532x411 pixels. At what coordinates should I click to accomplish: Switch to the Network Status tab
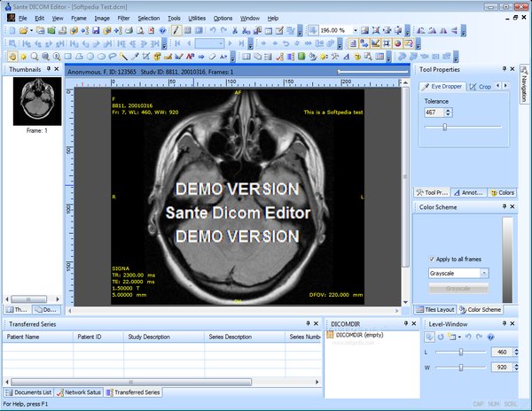(82, 392)
